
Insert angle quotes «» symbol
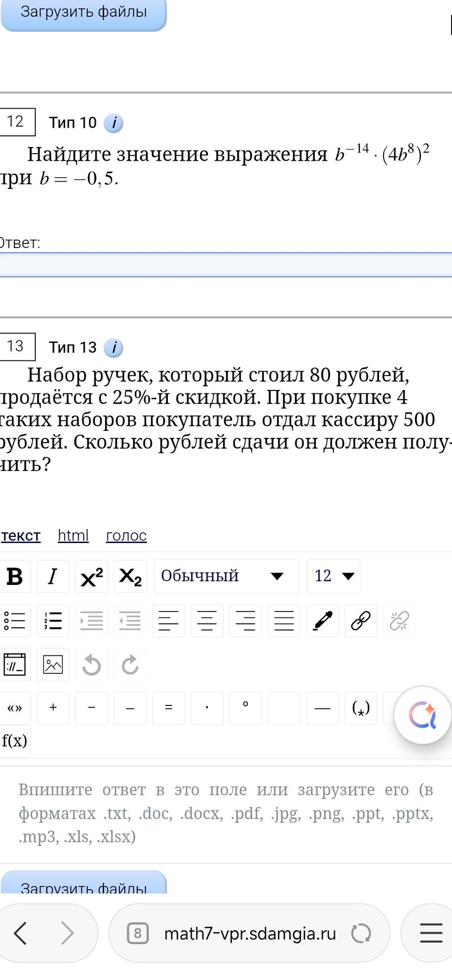15,708
